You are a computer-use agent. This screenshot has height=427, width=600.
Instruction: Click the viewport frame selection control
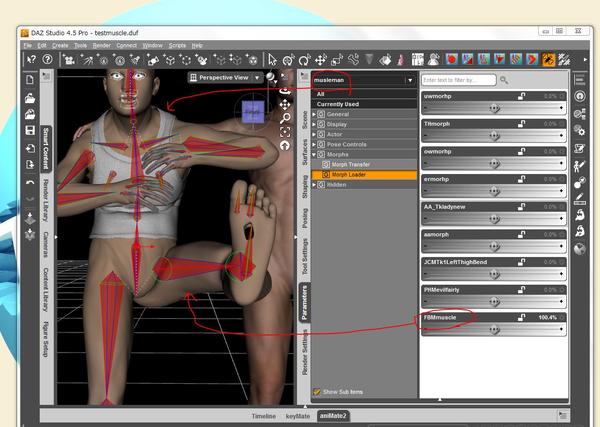coord(285,132)
